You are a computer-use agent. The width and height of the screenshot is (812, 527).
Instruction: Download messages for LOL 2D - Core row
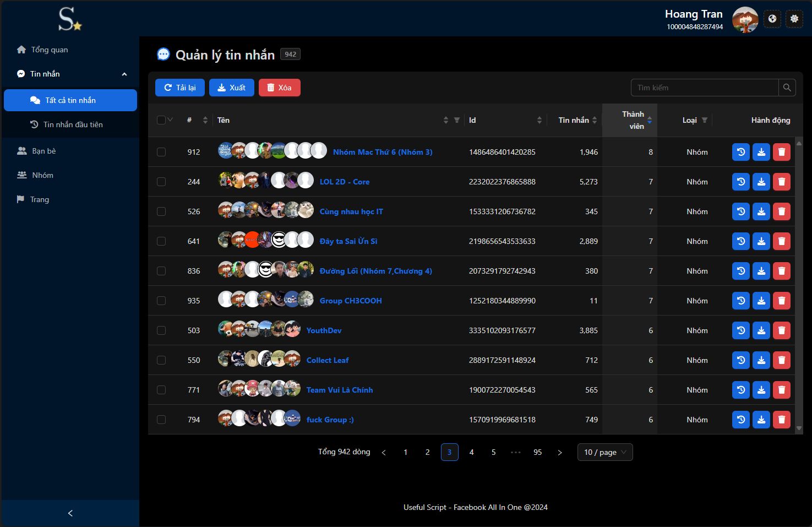761,182
